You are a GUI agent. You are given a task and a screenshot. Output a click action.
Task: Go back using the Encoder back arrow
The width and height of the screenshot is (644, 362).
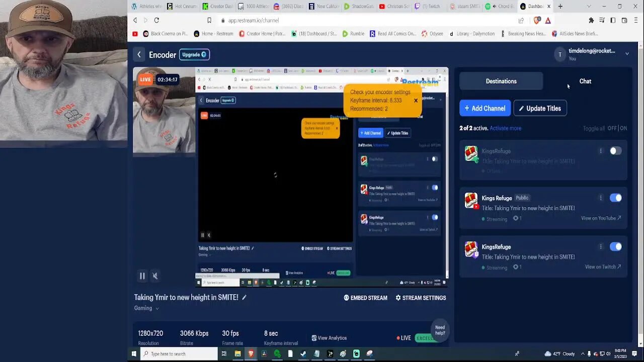pos(139,55)
